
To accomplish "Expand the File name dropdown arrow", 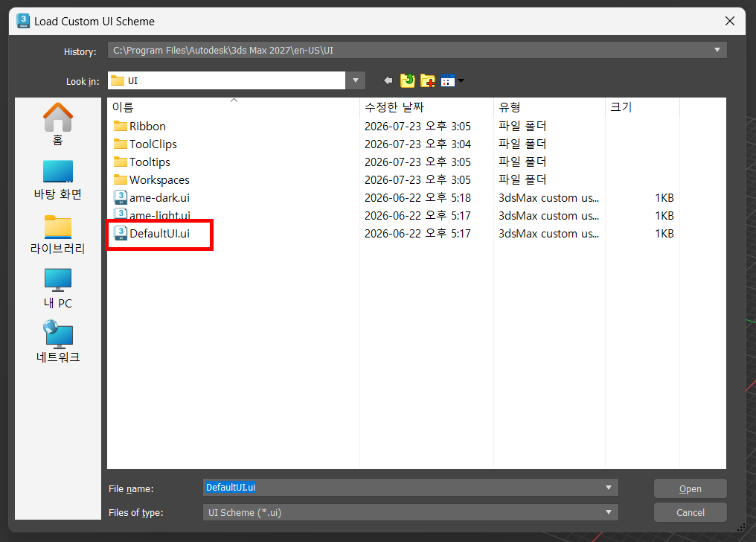I will (609, 488).
